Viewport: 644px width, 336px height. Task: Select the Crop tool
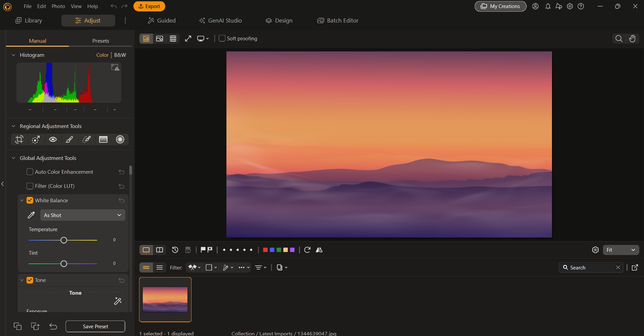tap(19, 139)
